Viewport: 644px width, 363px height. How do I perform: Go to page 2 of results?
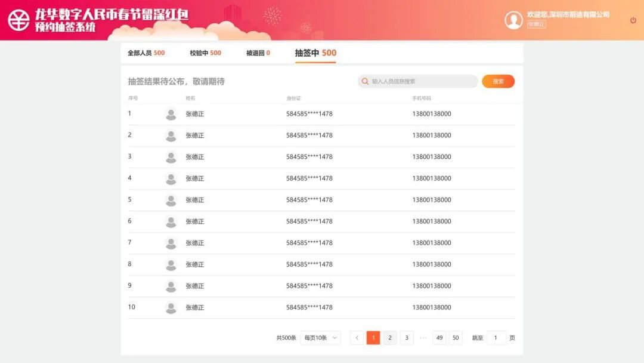coord(389,337)
